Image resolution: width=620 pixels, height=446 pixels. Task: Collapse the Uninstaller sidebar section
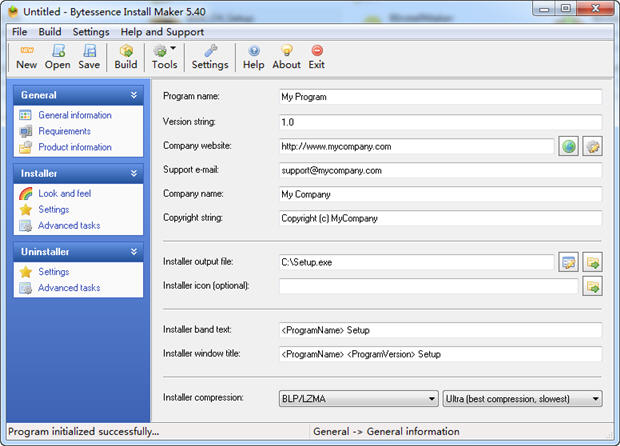(x=133, y=251)
